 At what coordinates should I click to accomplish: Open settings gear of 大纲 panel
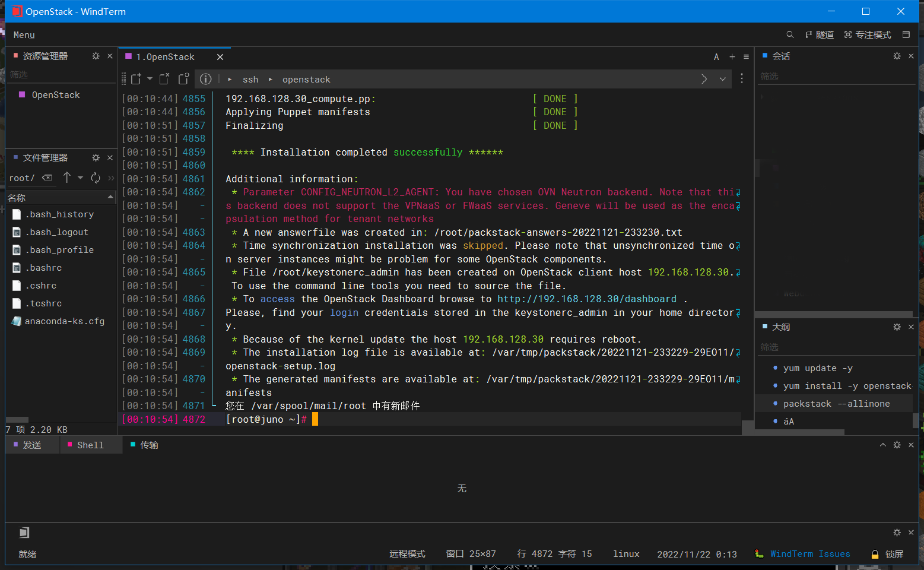[x=897, y=327]
